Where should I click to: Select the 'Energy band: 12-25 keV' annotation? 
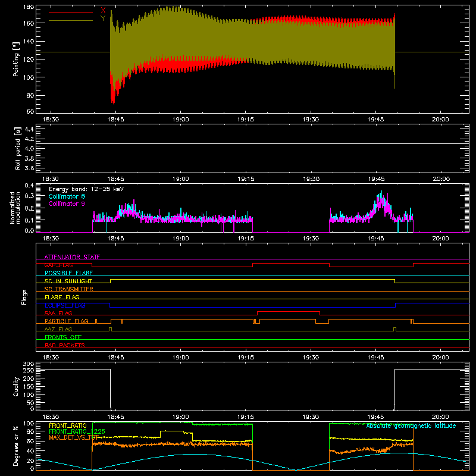[x=86, y=189]
